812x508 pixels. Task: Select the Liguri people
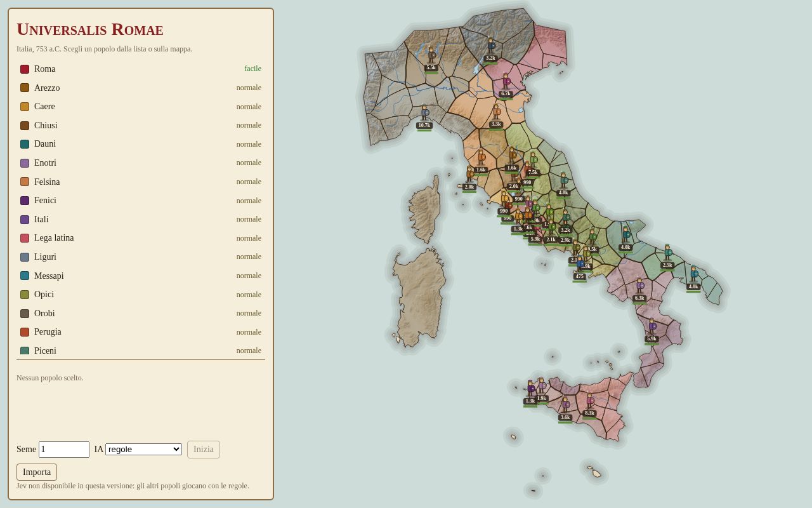click(141, 257)
